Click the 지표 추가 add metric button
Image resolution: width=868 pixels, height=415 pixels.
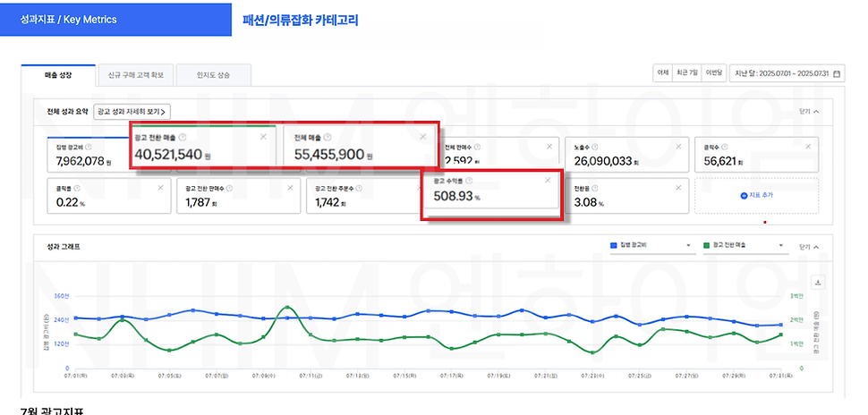(x=757, y=195)
